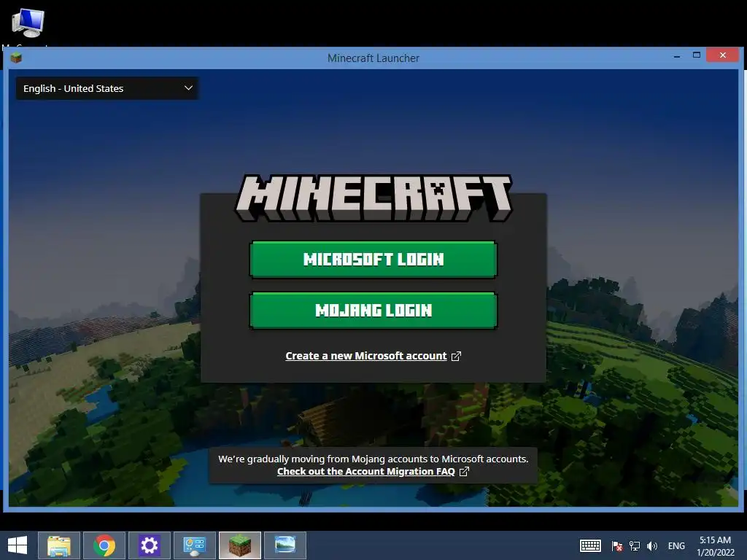Switch input language via ENG indicator

pyautogui.click(x=676, y=545)
